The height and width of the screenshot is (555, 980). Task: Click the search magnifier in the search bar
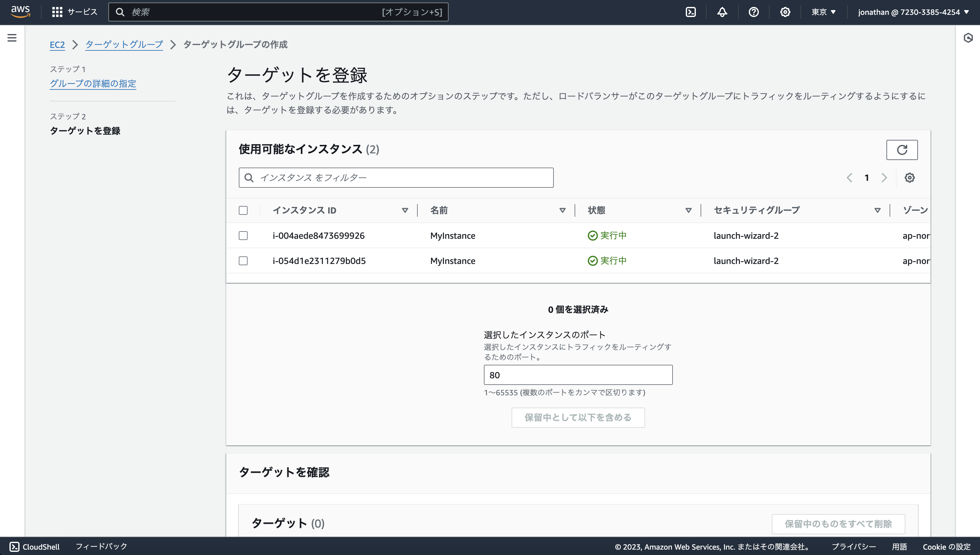(x=120, y=12)
